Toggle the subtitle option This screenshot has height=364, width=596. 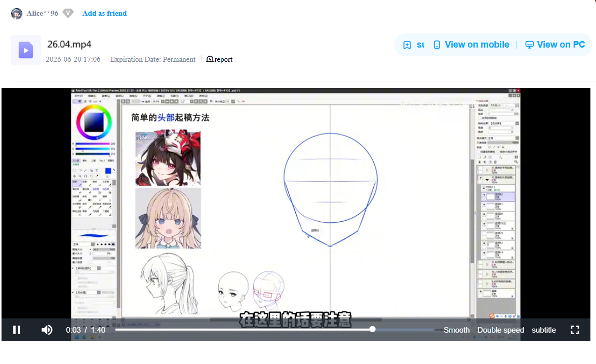[543, 330]
